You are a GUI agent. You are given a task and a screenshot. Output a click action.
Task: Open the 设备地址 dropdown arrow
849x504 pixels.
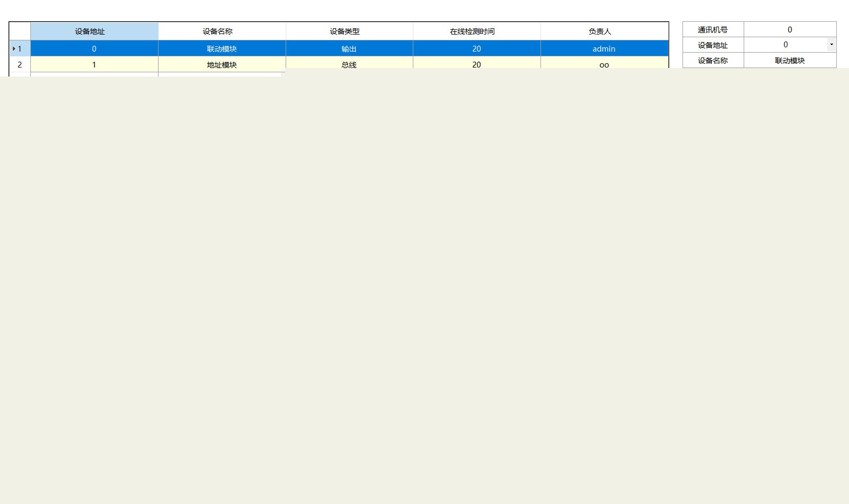[x=831, y=45]
